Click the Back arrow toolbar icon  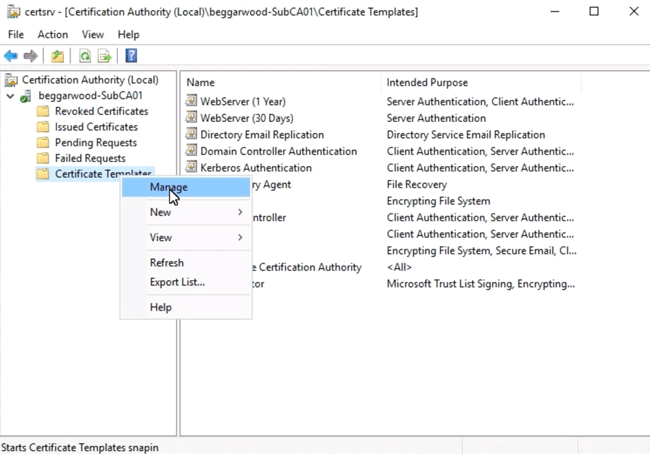[x=10, y=56]
